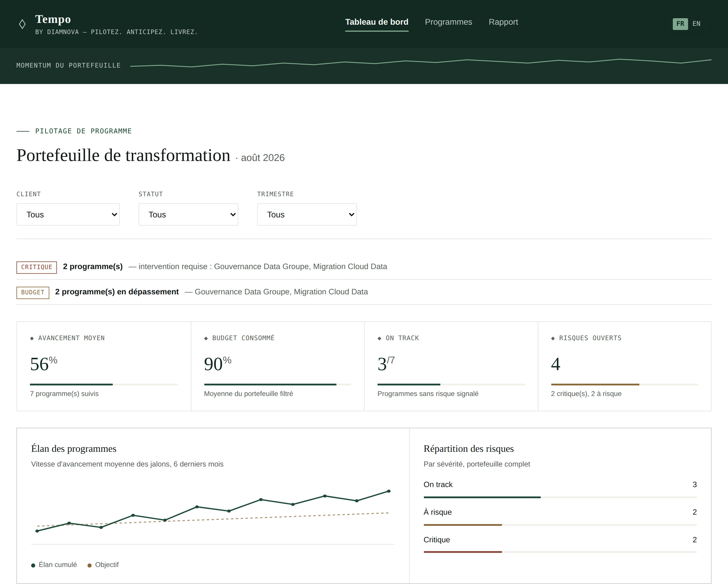This screenshot has width=728, height=584.
Task: Click the Tempo brand title
Action: point(53,19)
